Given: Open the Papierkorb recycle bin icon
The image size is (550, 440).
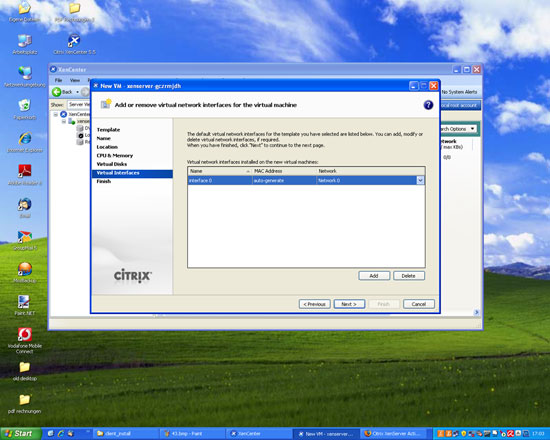Looking at the screenshot, I should [x=25, y=109].
